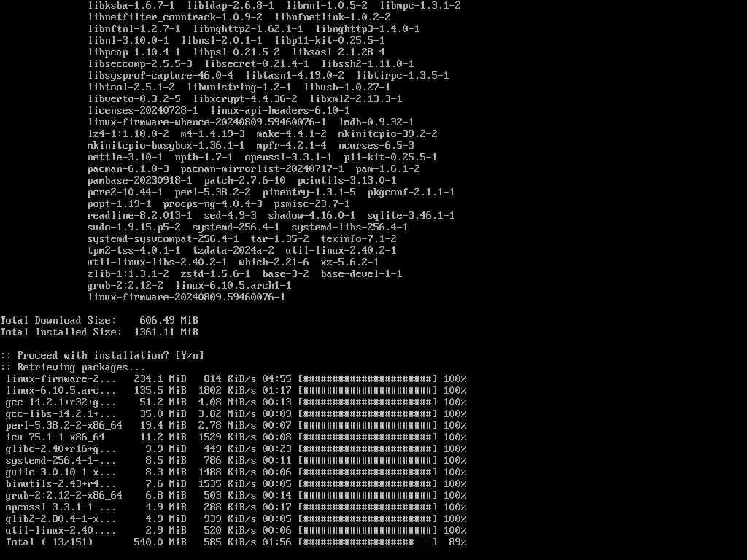
Task: Select the gcc-14.2.1 download row name
Action: 61,402
